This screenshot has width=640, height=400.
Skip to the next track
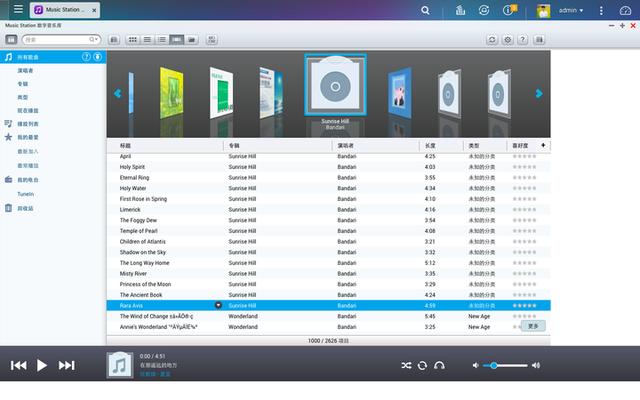pos(67,366)
